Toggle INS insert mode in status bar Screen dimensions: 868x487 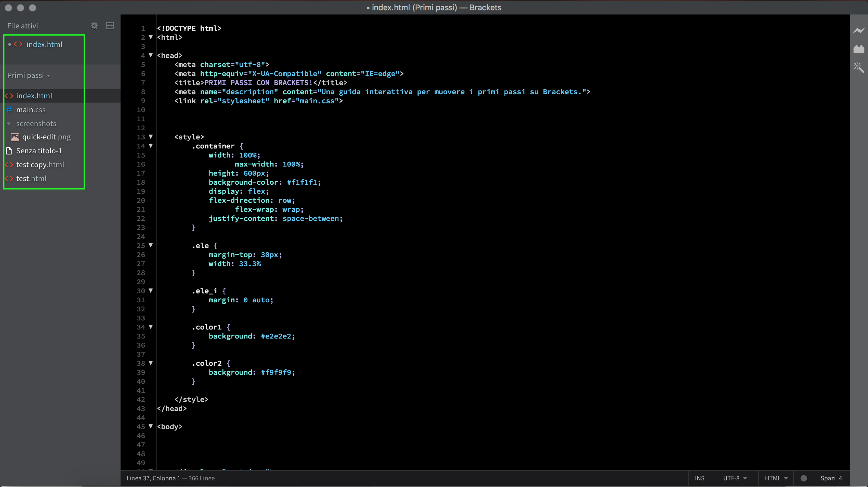click(x=700, y=478)
